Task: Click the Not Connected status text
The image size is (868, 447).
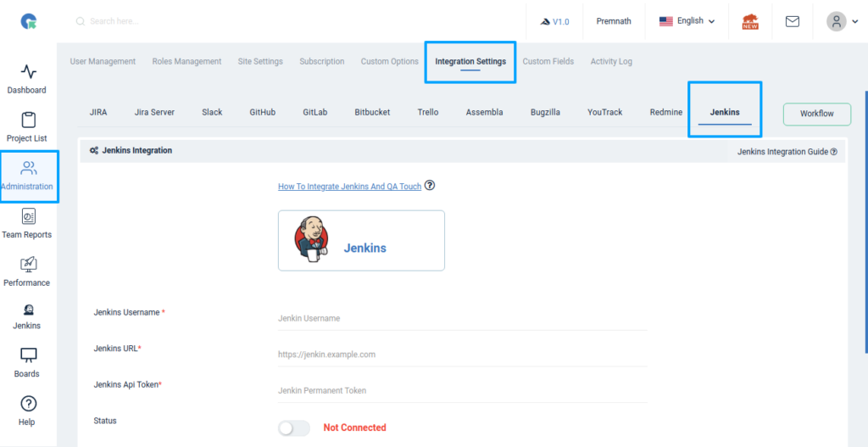Action: 355,427
